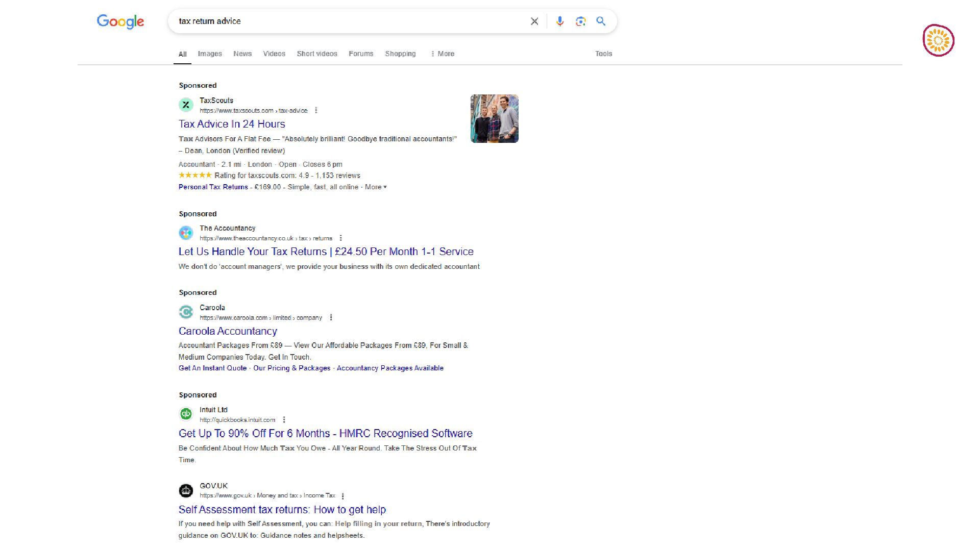Click the http://quickbooks.intuit.com URL text
Image resolution: width=980 pixels, height=551 pixels.
[x=237, y=420]
